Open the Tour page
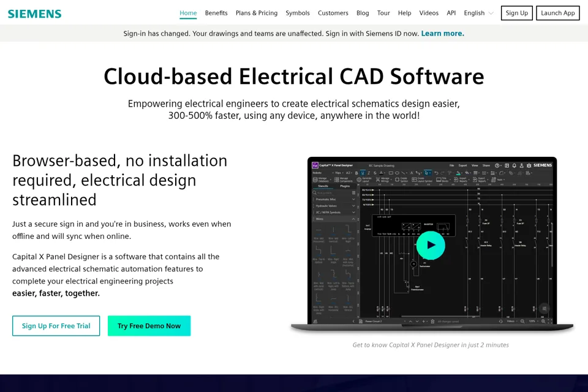This screenshot has width=588, height=392. coord(383,13)
